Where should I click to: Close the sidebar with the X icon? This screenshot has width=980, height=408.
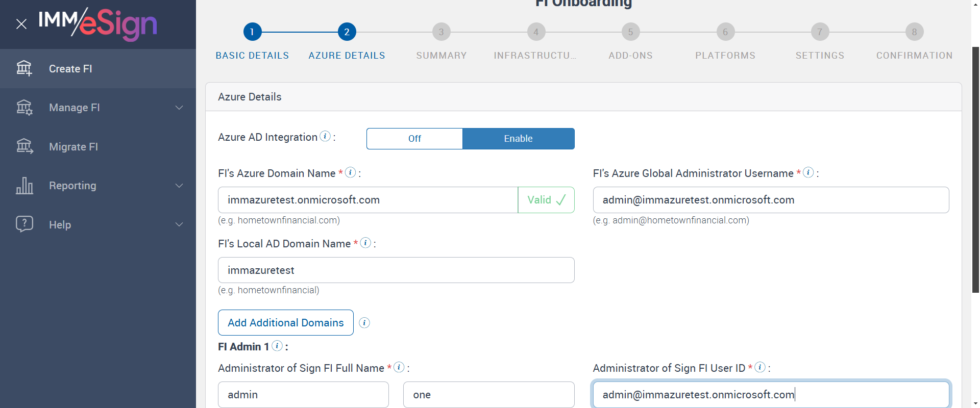tap(21, 24)
